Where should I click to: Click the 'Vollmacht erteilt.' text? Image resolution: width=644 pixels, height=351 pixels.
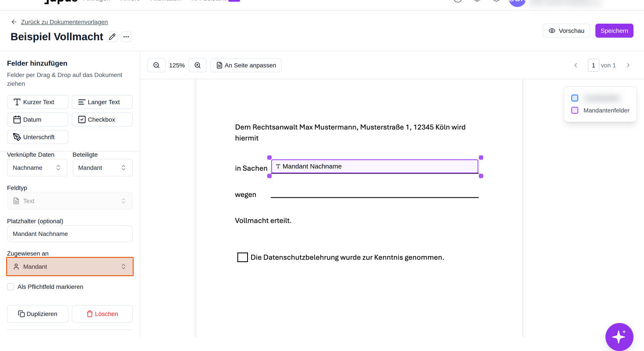[263, 221]
